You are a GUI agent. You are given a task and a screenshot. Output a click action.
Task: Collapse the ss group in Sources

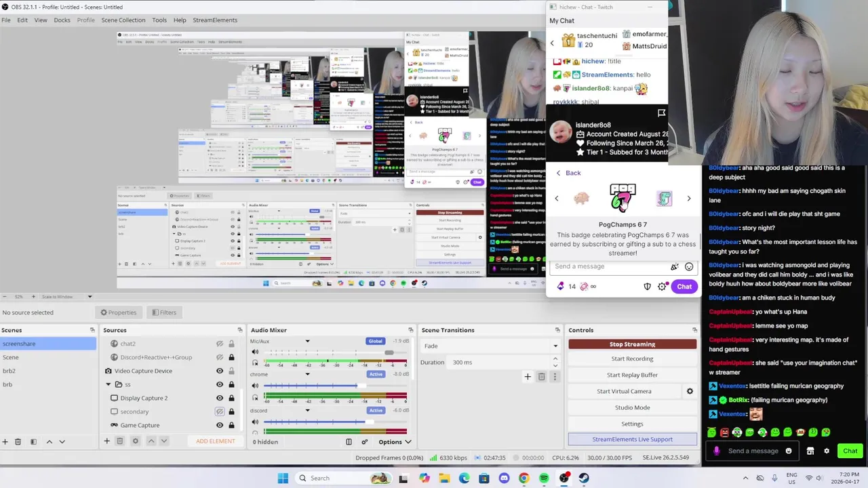(108, 384)
